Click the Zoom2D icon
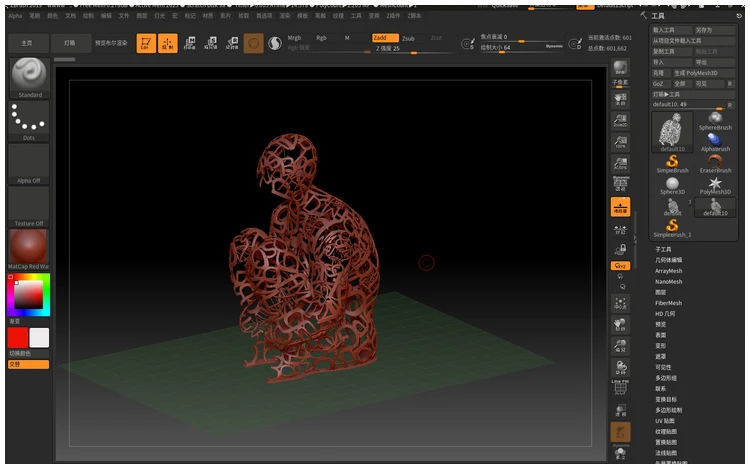This screenshot has height=469, width=750. point(621,120)
